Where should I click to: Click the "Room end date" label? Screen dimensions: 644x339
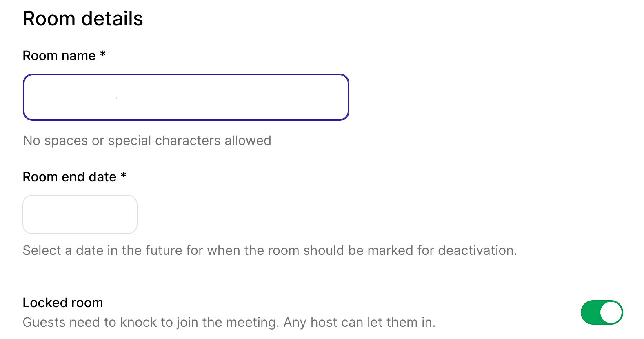[69, 177]
